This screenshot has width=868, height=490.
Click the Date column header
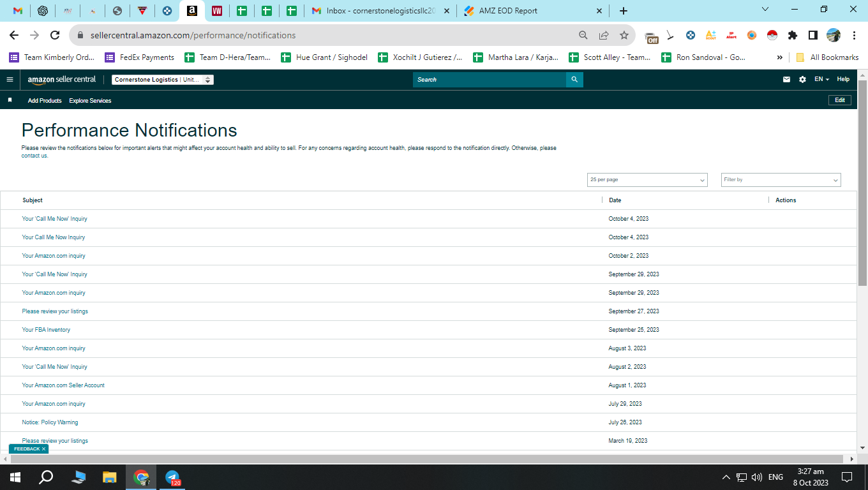(x=615, y=200)
